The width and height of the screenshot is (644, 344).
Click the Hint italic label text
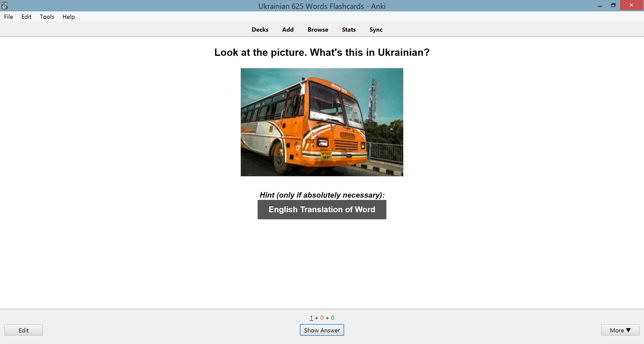(x=322, y=195)
